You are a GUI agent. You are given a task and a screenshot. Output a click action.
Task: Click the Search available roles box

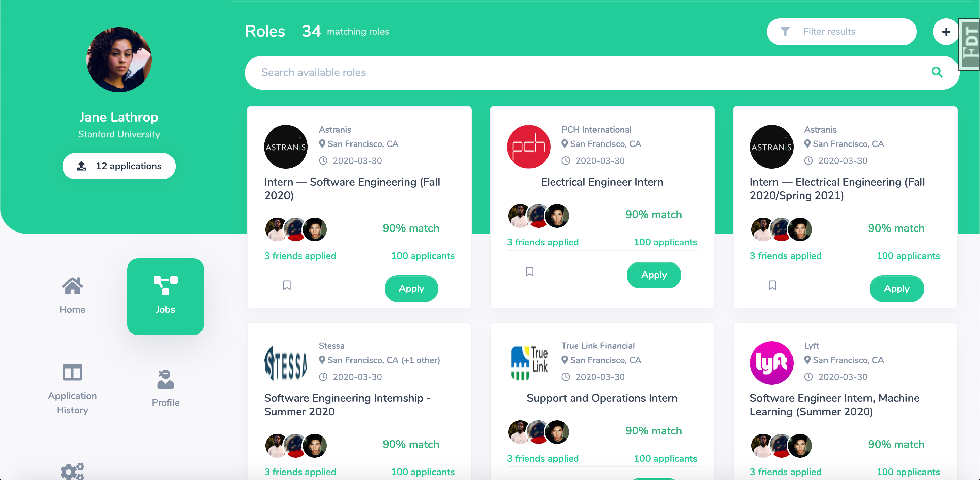pyautogui.click(x=602, y=73)
